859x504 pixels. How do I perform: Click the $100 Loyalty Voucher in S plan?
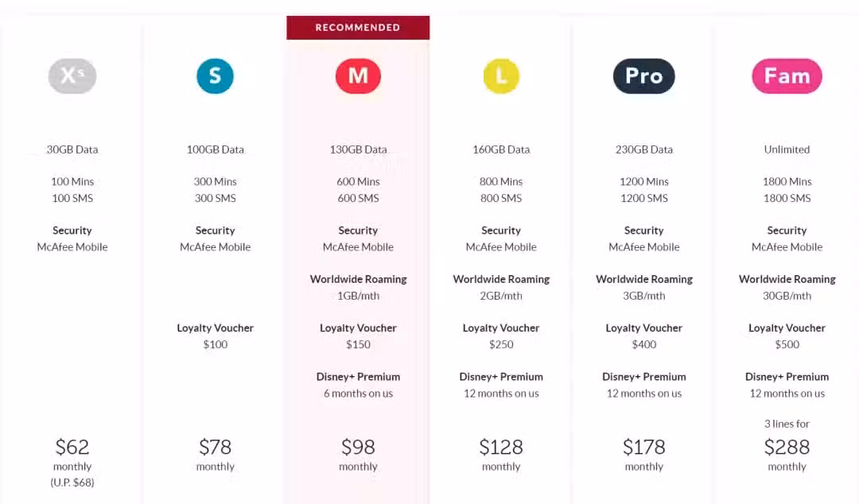(x=216, y=336)
